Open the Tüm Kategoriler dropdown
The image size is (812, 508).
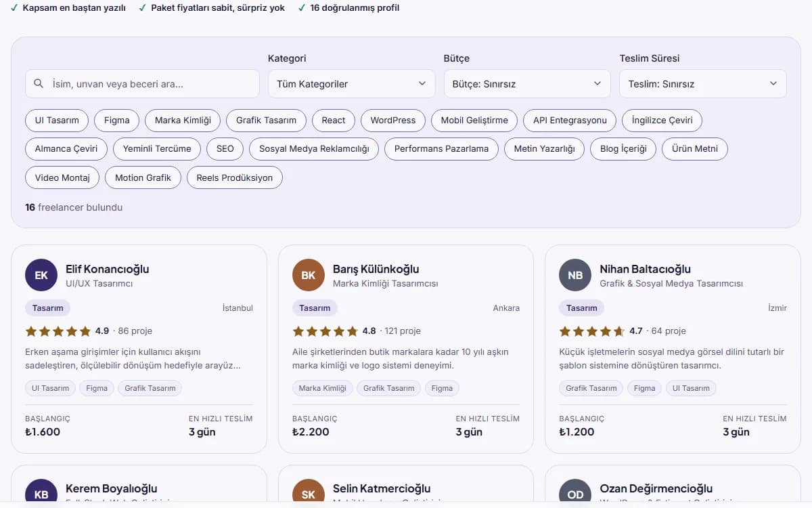(352, 84)
